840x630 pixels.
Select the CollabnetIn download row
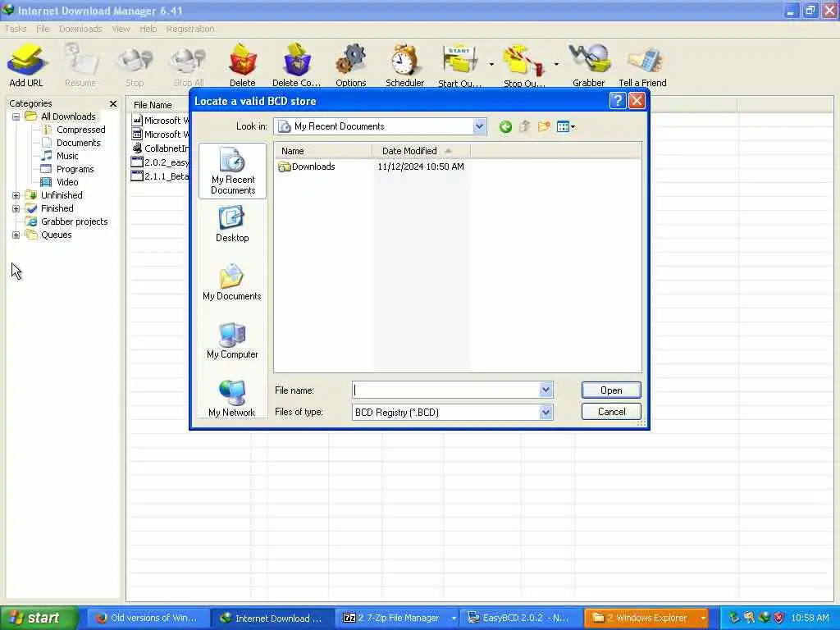pos(160,148)
